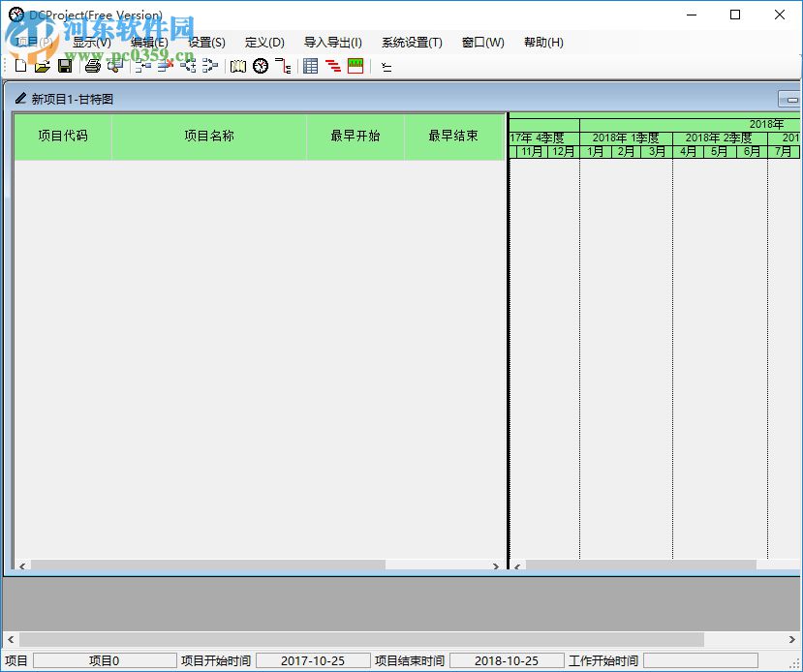The width and height of the screenshot is (803, 672).
Task: Open the 导入导出(I) menu
Action: (334, 42)
